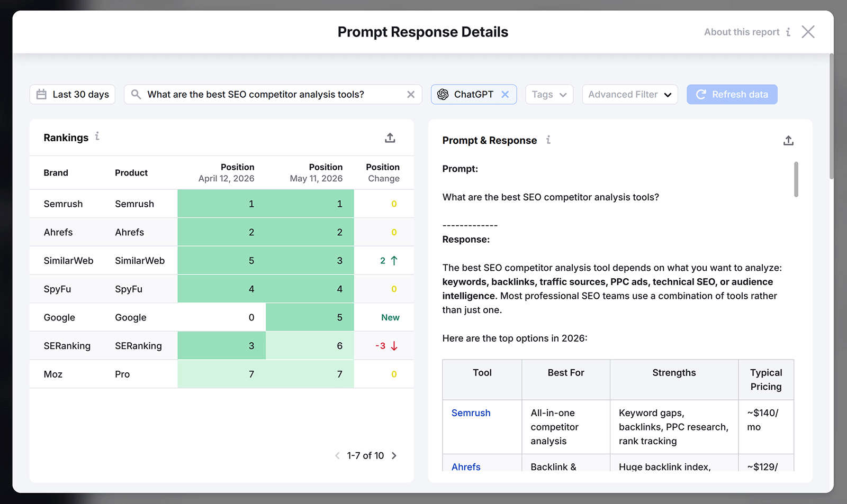Screen dimensions: 847x504
Task: Export the Rankings table
Action: [390, 138]
